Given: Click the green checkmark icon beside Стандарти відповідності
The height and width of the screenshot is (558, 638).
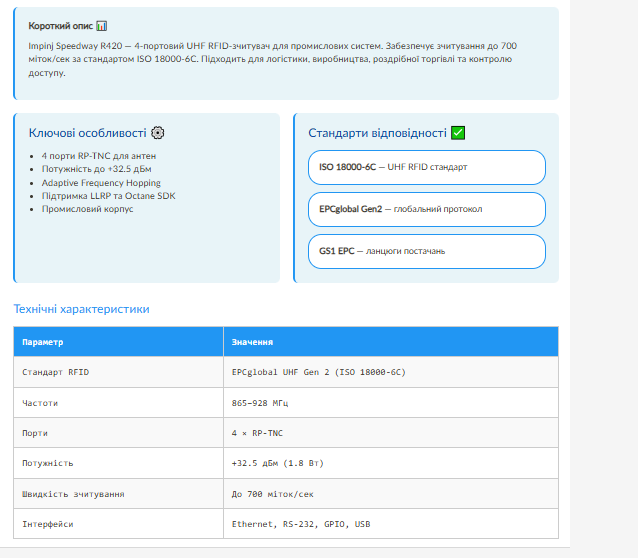Looking at the screenshot, I should coord(458,133).
